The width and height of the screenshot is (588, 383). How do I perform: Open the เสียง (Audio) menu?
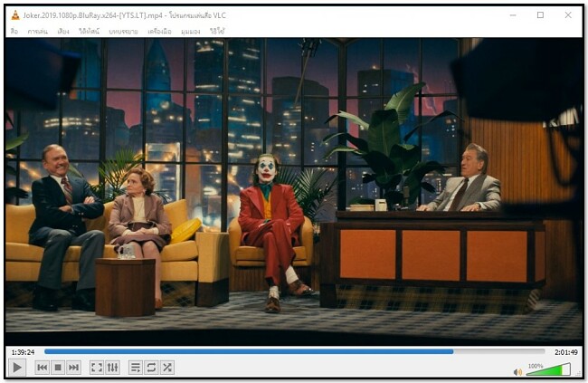[63, 32]
